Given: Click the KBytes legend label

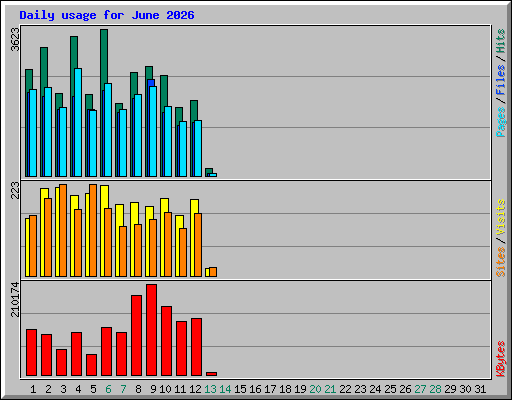Looking at the screenshot, I should (500, 359).
